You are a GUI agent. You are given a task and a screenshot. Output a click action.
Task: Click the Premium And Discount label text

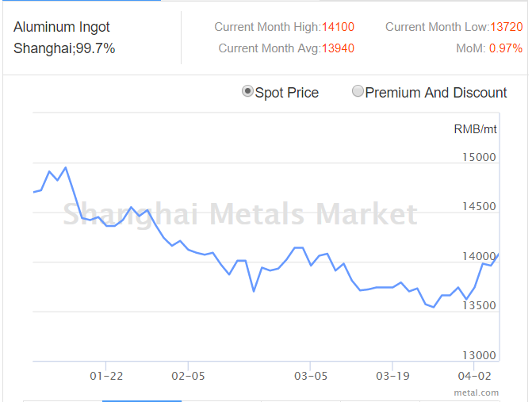(436, 93)
